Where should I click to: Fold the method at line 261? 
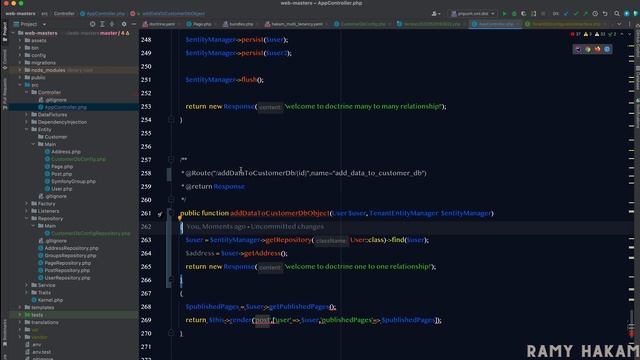[171, 213]
